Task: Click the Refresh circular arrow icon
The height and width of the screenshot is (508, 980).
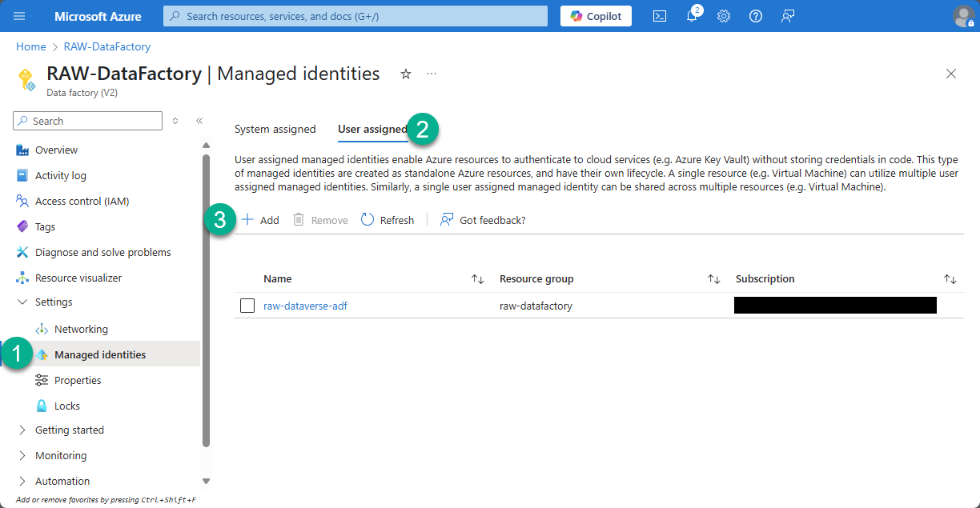Action: [367, 219]
